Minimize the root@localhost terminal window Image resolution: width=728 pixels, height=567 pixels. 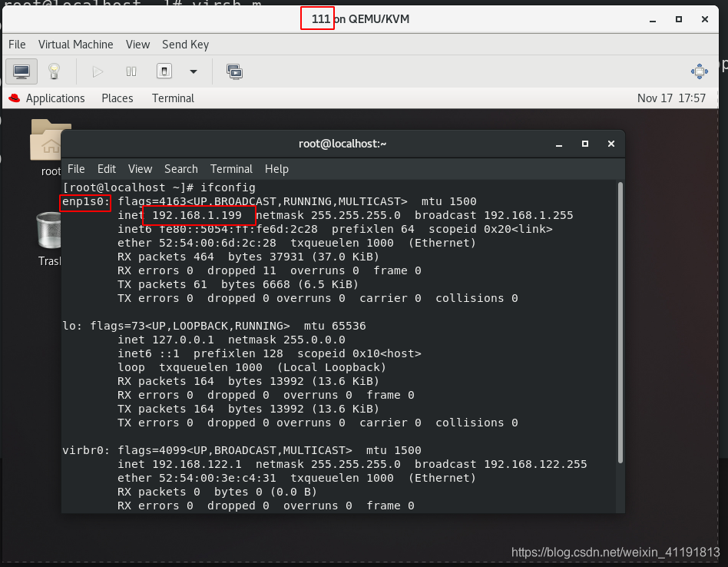point(559,144)
